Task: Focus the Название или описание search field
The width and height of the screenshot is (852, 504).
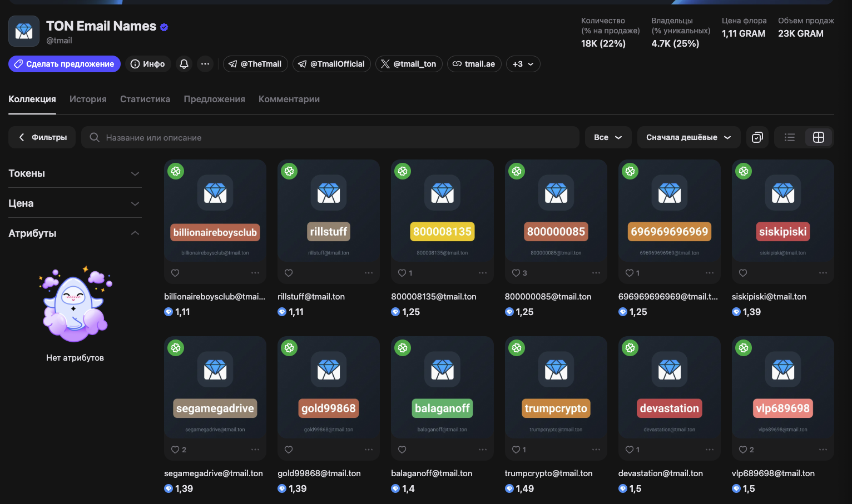Action: pyautogui.click(x=330, y=137)
